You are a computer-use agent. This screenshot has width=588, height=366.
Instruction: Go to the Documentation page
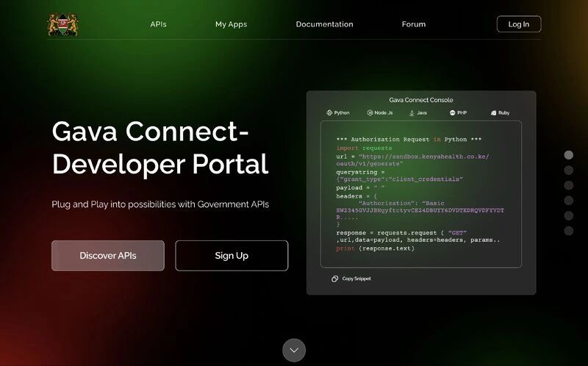pyautogui.click(x=324, y=24)
